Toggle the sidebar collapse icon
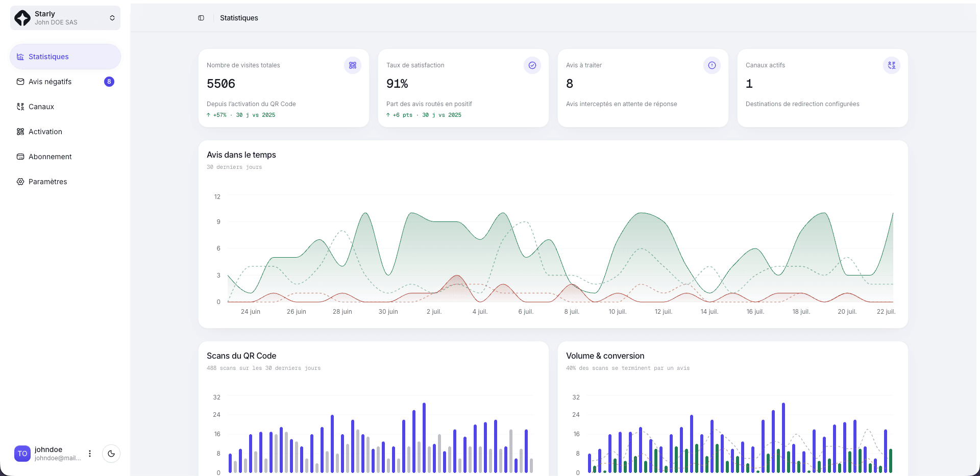This screenshot has width=980, height=476. click(201, 18)
